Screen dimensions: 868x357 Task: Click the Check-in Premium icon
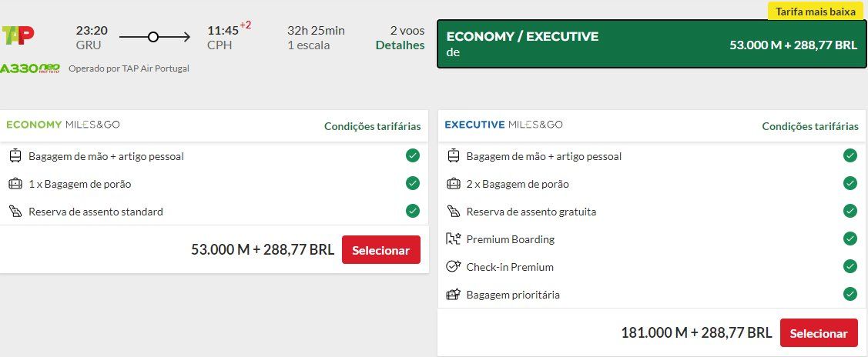(x=454, y=267)
